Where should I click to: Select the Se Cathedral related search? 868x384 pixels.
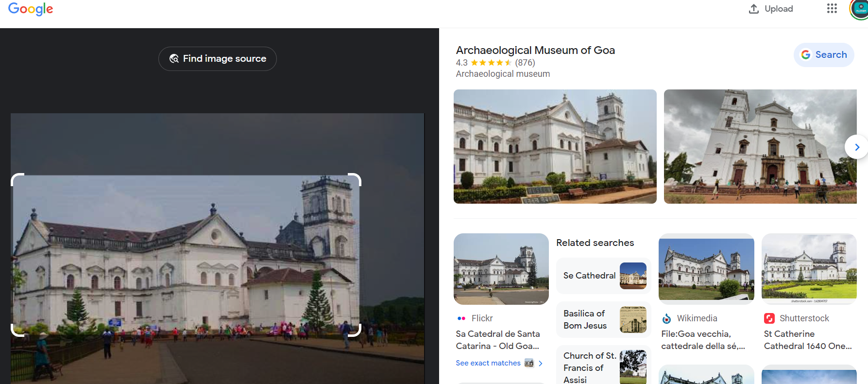603,276
